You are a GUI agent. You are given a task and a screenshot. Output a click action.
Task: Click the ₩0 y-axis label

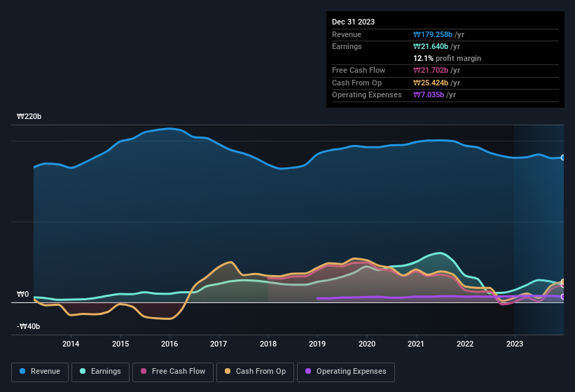[x=22, y=294]
